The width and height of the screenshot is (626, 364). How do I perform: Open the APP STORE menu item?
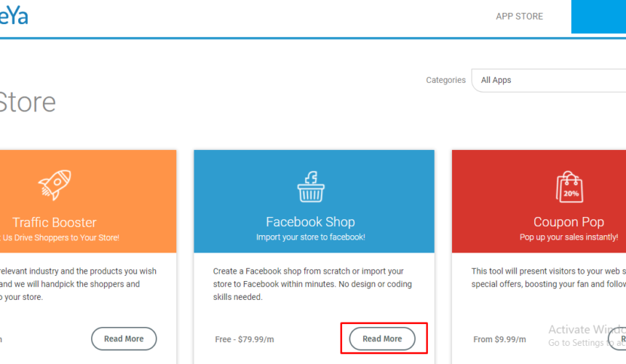coord(520,16)
